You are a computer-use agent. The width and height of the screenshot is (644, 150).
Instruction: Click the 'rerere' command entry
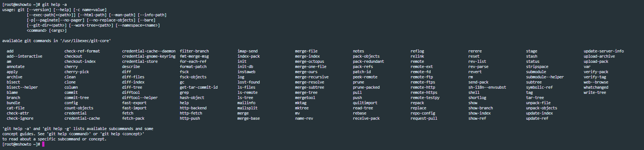tap(475, 51)
